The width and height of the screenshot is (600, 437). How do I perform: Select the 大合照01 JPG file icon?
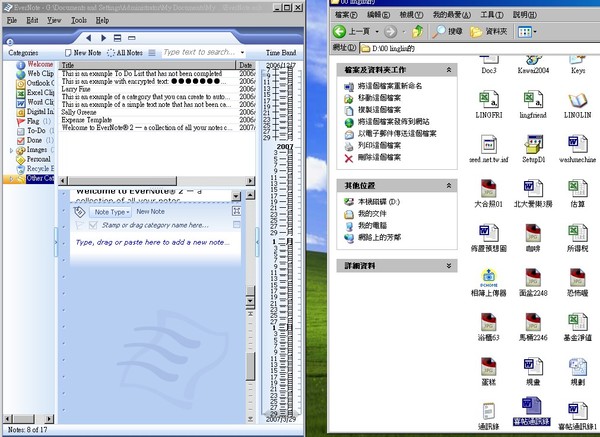489,189
